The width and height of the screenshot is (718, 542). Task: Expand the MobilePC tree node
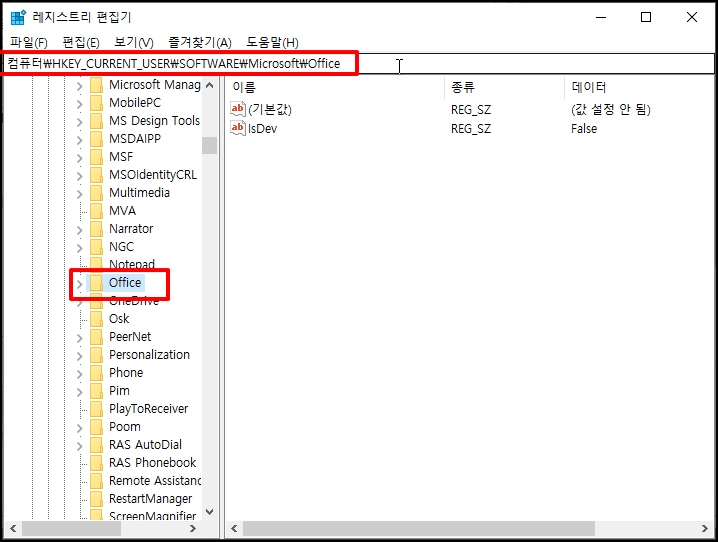(x=79, y=103)
